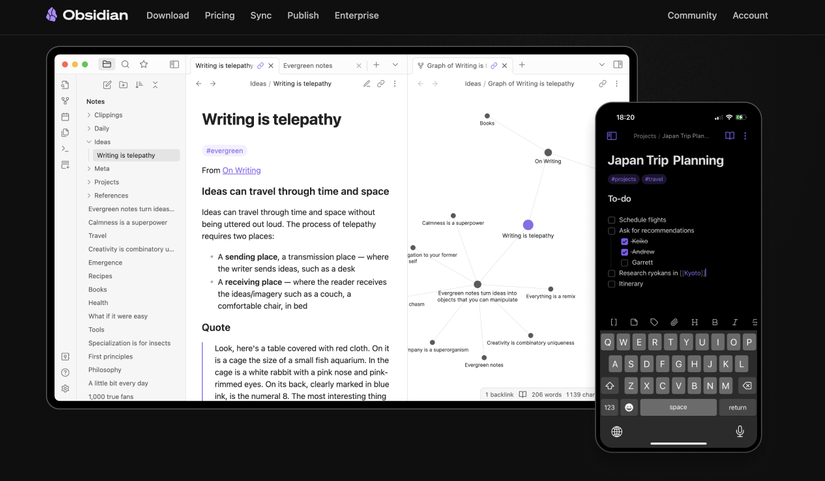Image resolution: width=825 pixels, height=481 pixels.
Task: Open help icon in ribbon bottom
Action: (65, 373)
